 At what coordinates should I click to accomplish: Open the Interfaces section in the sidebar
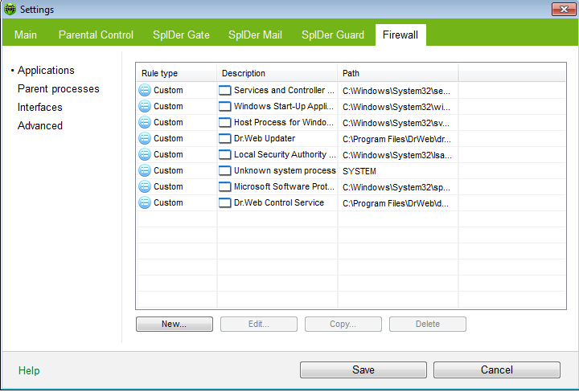[x=39, y=107]
